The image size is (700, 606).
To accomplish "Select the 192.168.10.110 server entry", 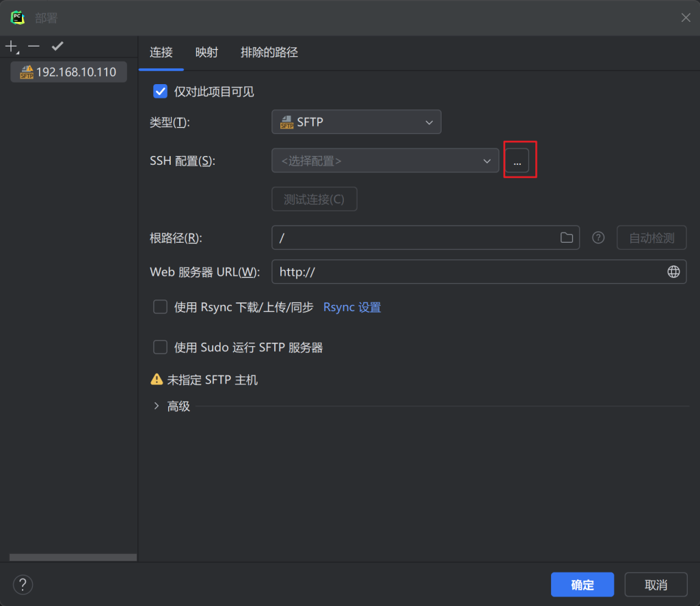I will click(x=68, y=72).
